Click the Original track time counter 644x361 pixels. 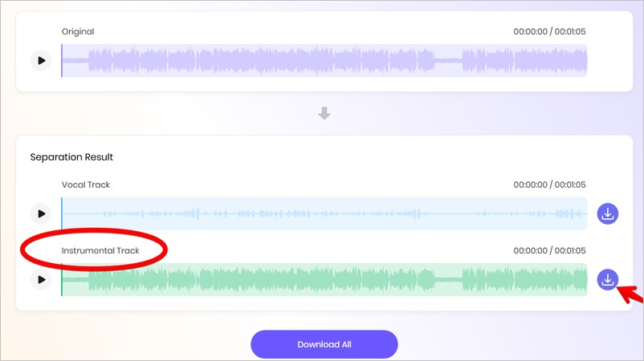click(549, 31)
